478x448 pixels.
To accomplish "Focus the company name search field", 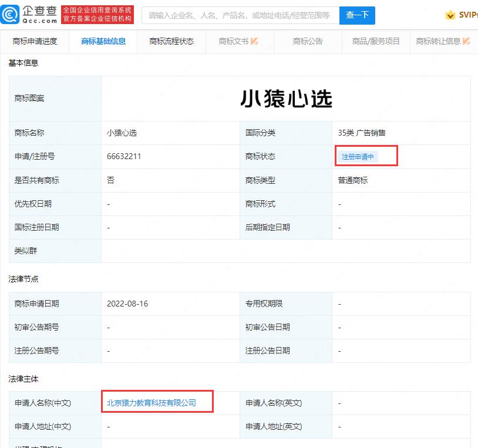I will pyautogui.click(x=241, y=15).
